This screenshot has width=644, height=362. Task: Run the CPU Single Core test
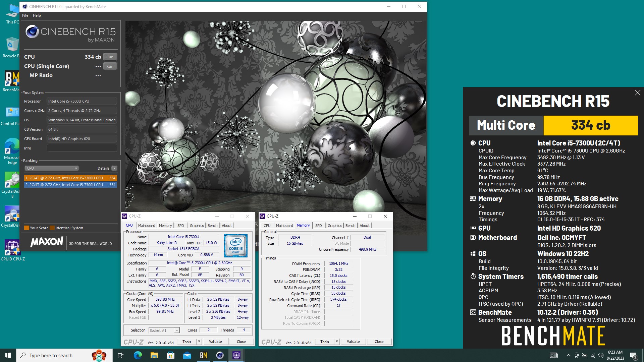[110, 66]
